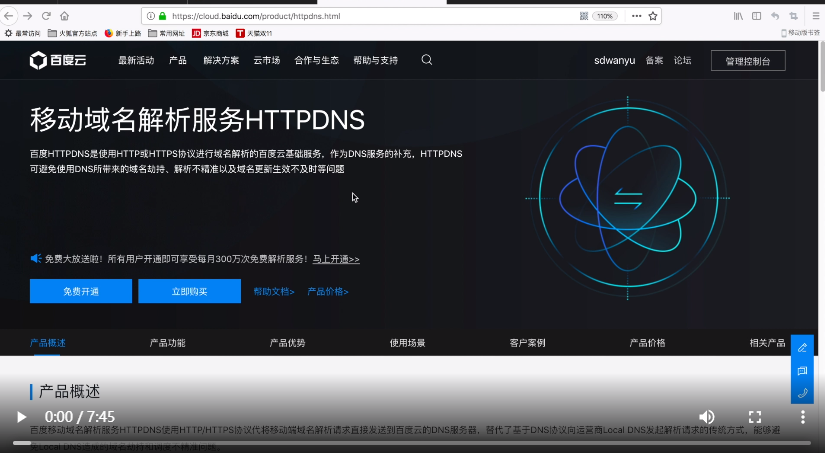Viewport: 825px width, 453px height.
Task: Click the atom HTTPDNS illustration
Action: [x=628, y=198]
